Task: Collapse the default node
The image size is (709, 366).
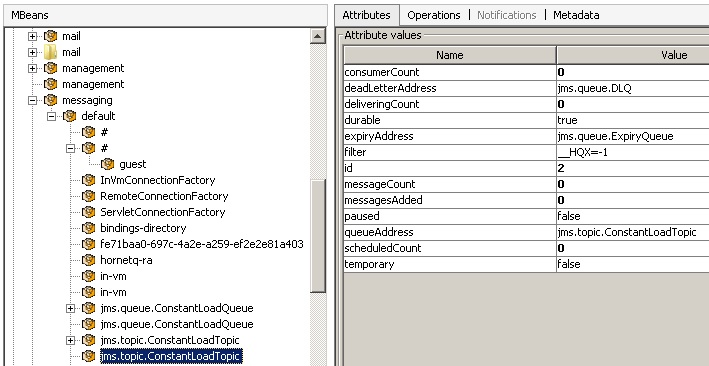Action: coord(51,116)
